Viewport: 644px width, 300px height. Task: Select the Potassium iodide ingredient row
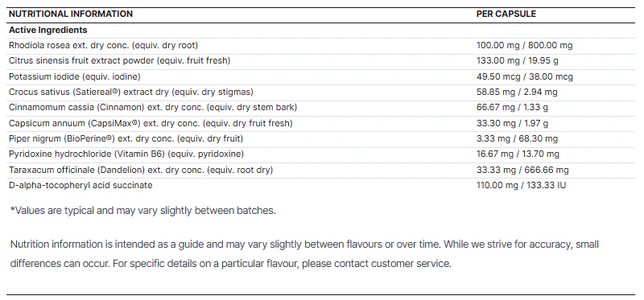320,76
